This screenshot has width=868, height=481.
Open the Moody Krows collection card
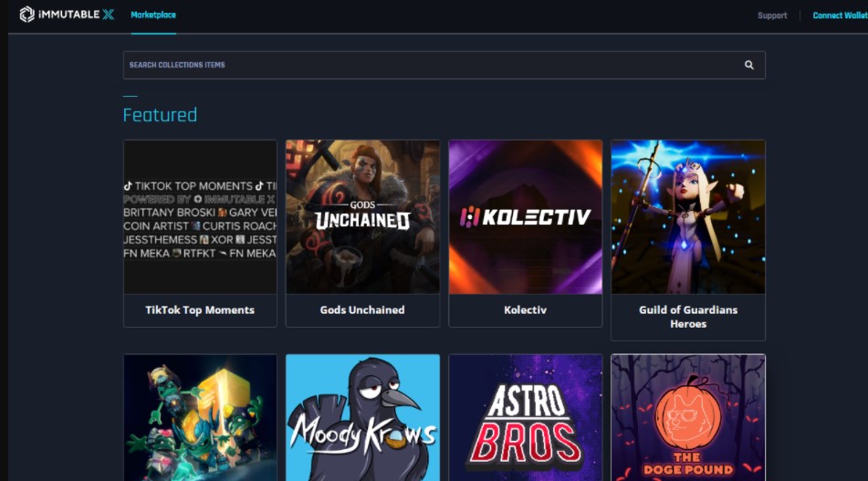pyautogui.click(x=362, y=418)
